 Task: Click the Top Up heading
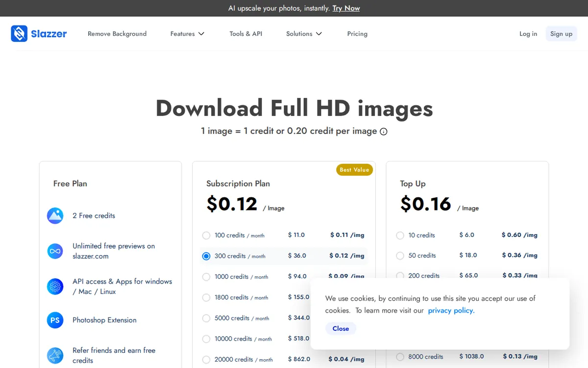413,184
